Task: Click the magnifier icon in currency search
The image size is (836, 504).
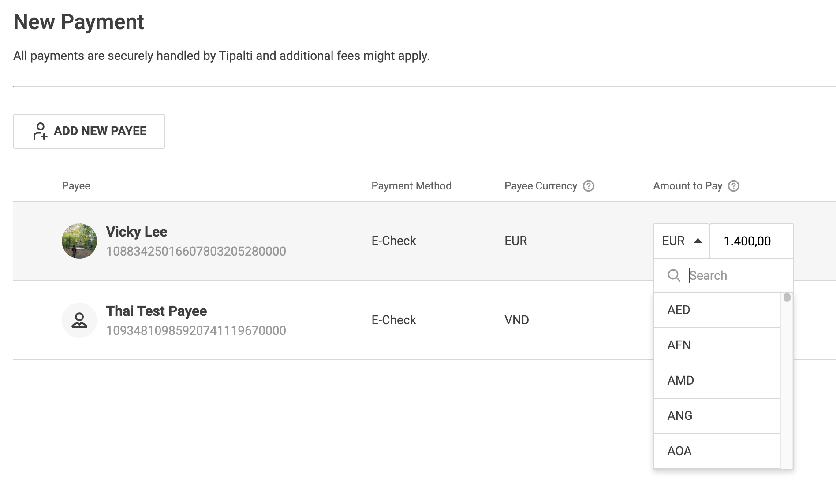Action: coord(674,275)
